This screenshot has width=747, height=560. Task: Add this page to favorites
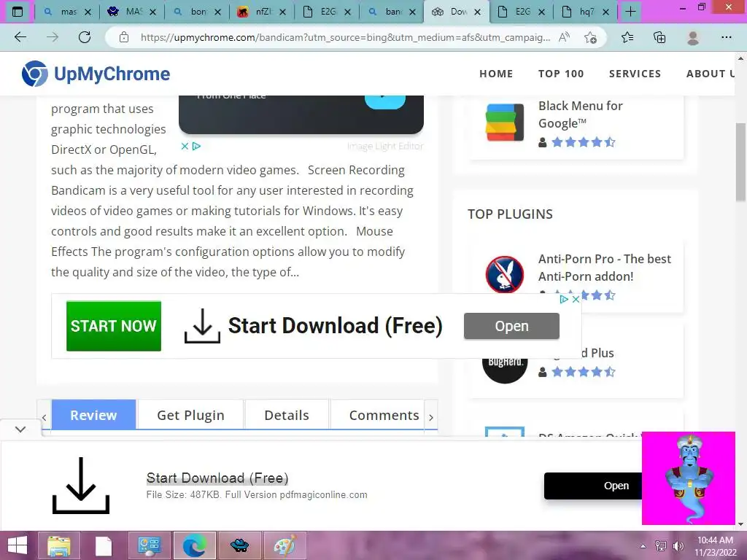(x=590, y=37)
